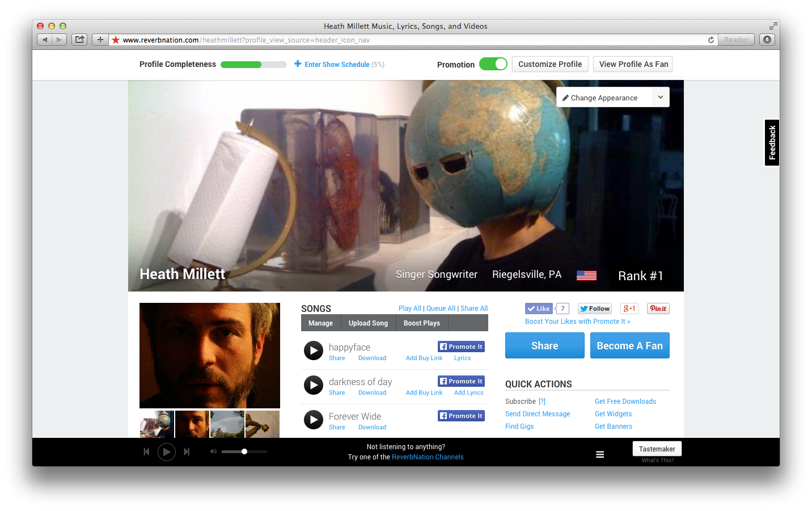Screen dimensions: 812x511
Task: Open the player queue hamburger menu
Action: pyautogui.click(x=600, y=454)
